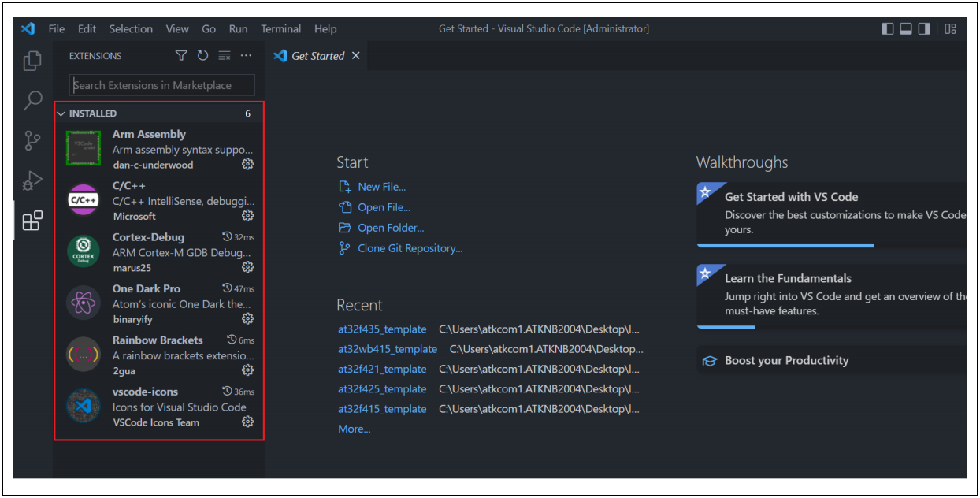This screenshot has height=498, width=980.
Task: Select the Get Started tab
Action: [x=317, y=56]
